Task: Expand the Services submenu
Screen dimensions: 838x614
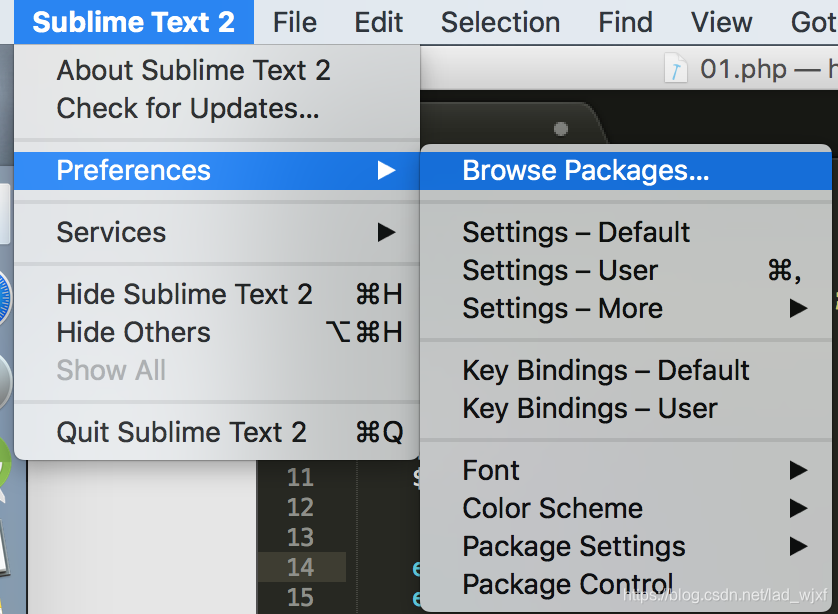Action: (x=217, y=232)
